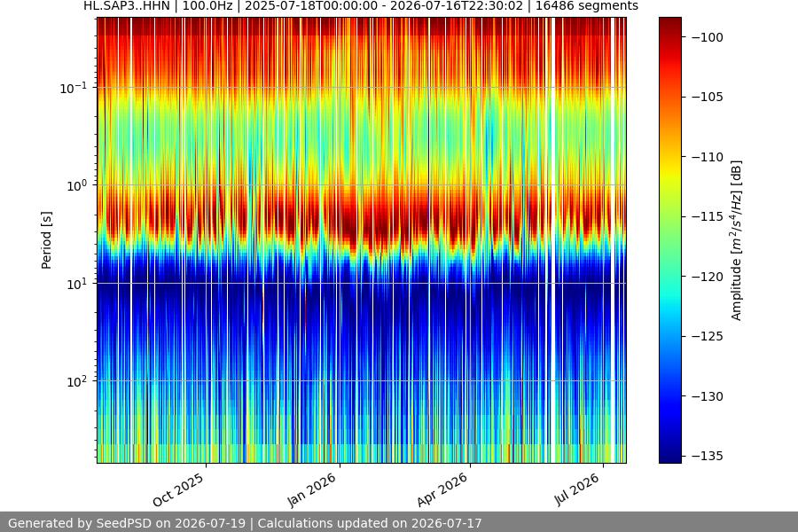Click the -125 colorbar tick label
Screen dimensions: 798x532
(x=708, y=336)
